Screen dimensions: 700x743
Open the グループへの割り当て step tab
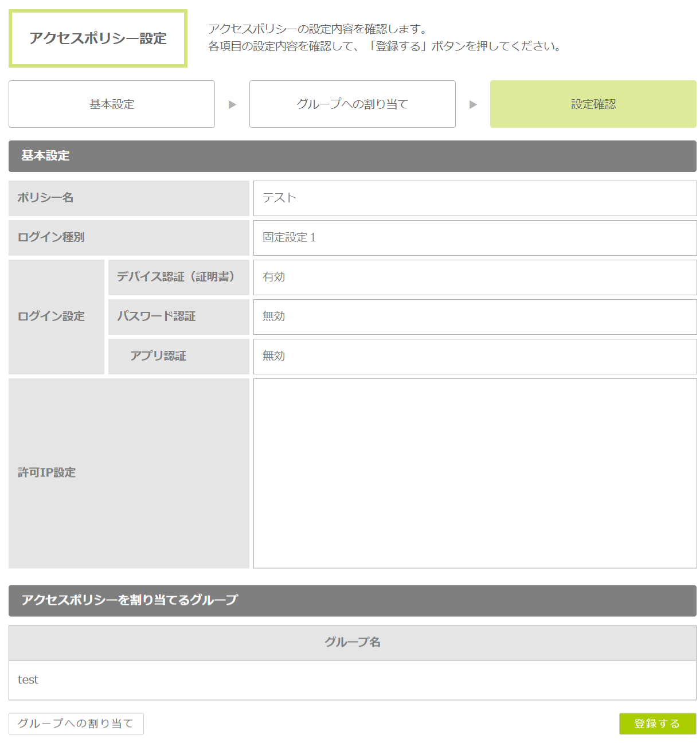coord(352,104)
